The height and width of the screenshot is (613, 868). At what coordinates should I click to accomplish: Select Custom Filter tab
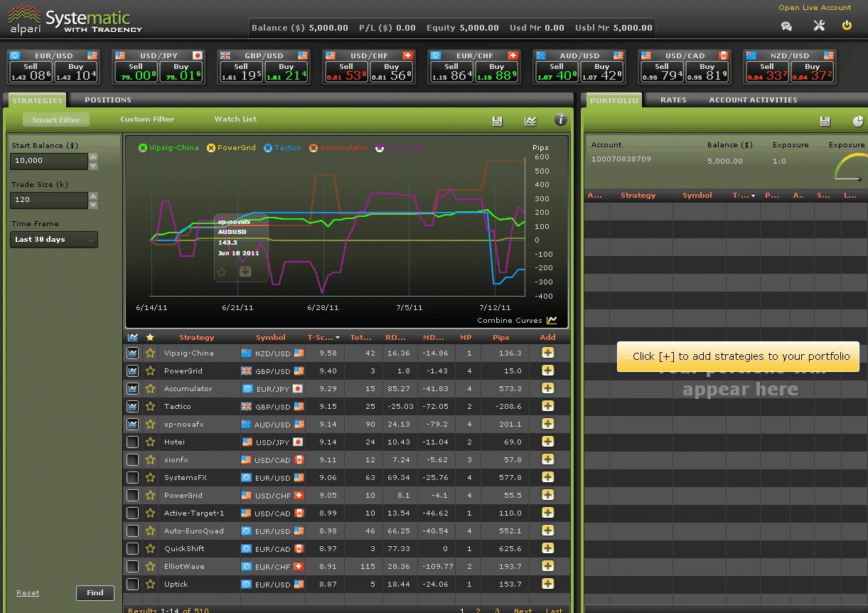click(147, 119)
